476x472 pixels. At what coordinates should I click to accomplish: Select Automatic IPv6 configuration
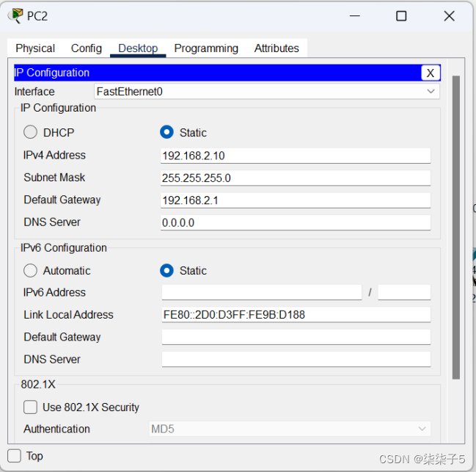[x=30, y=270]
